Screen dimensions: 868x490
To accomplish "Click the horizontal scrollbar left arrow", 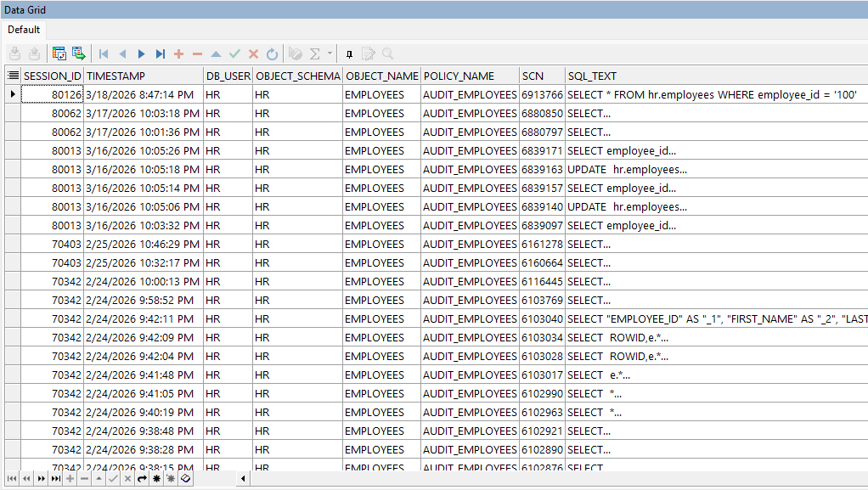I will click(244, 479).
